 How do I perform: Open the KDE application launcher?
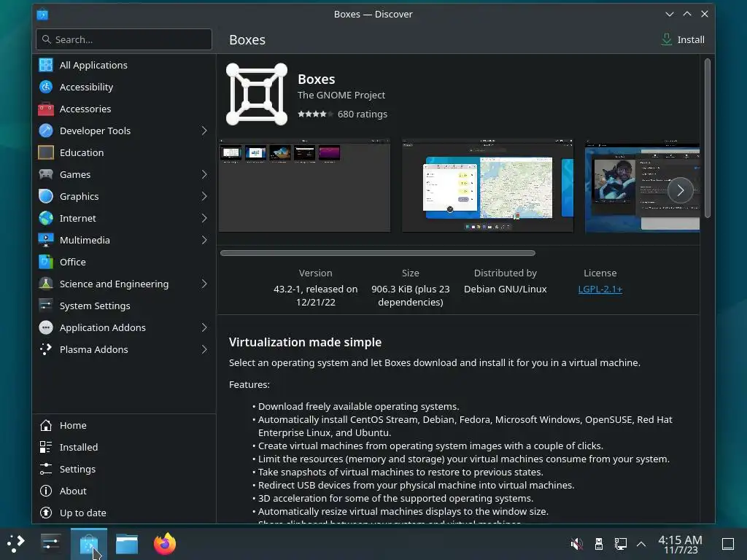point(16,543)
